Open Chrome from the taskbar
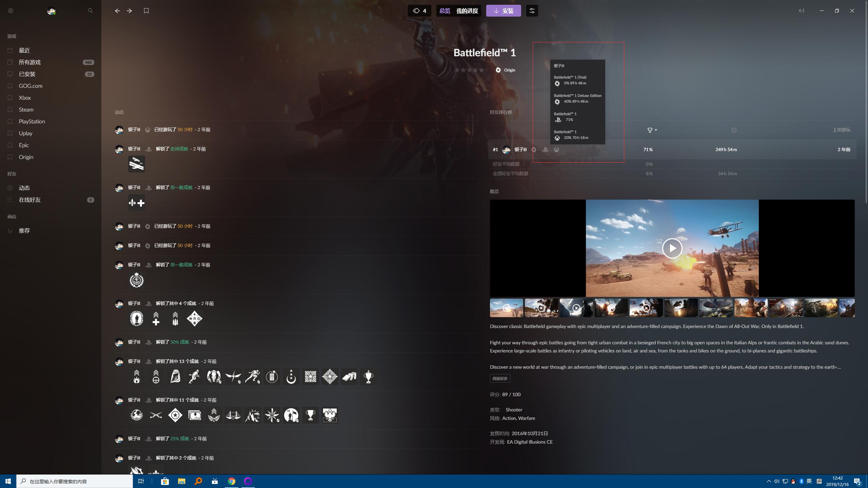The height and width of the screenshot is (488, 868). pyautogui.click(x=232, y=481)
